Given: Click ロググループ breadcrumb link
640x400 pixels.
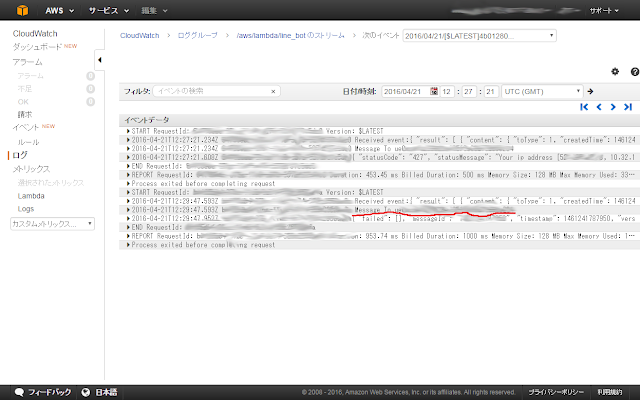Looking at the screenshot, I should 198,36.
